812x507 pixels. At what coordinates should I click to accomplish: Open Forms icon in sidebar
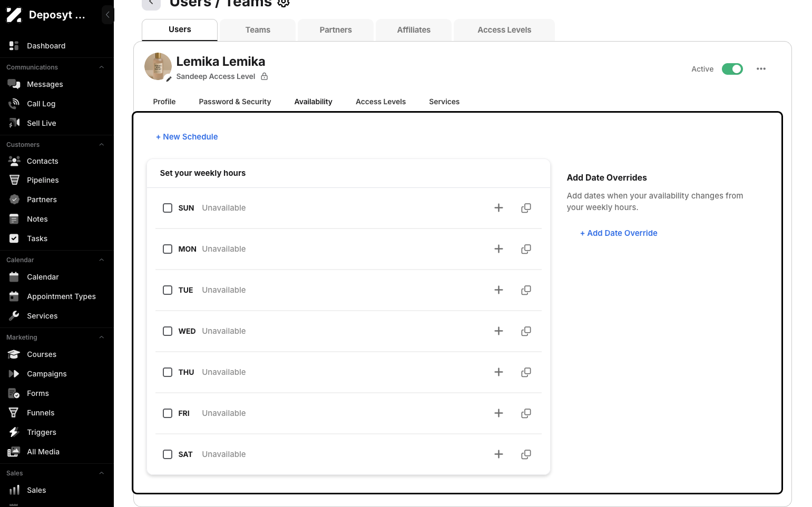(14, 393)
